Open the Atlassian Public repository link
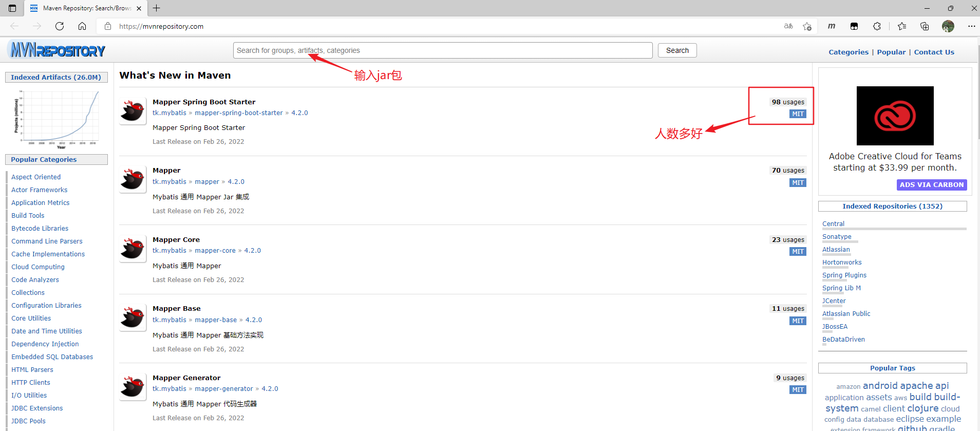The height and width of the screenshot is (431, 980). [846, 313]
